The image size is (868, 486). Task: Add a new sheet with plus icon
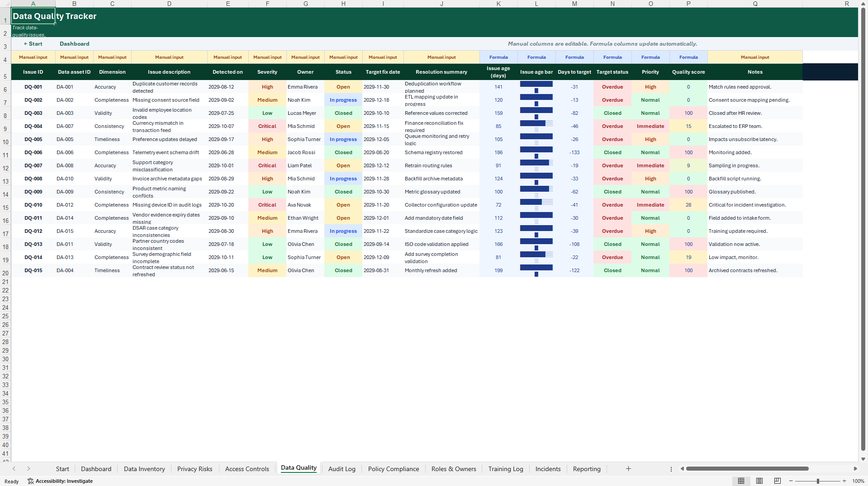pos(628,469)
